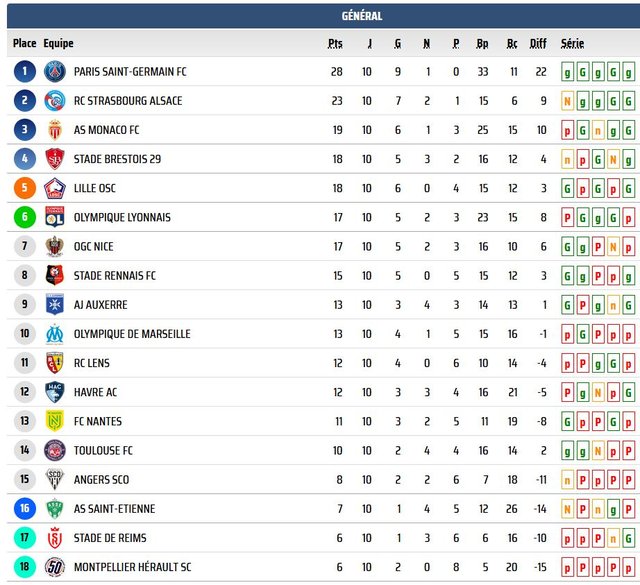Select the GÉNÉRAL standings tab
The width and height of the screenshot is (640, 585).
[x=362, y=16]
